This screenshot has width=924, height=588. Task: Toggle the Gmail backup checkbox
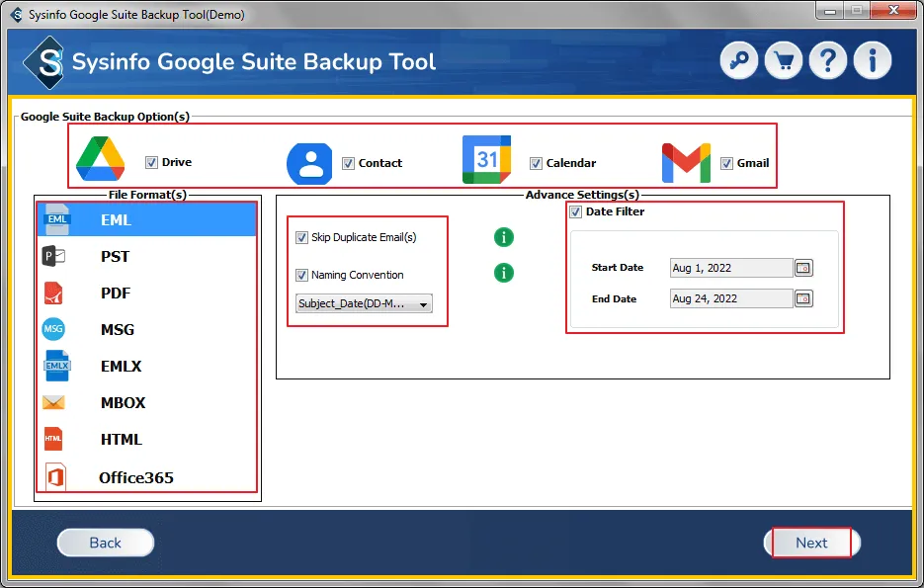click(726, 163)
